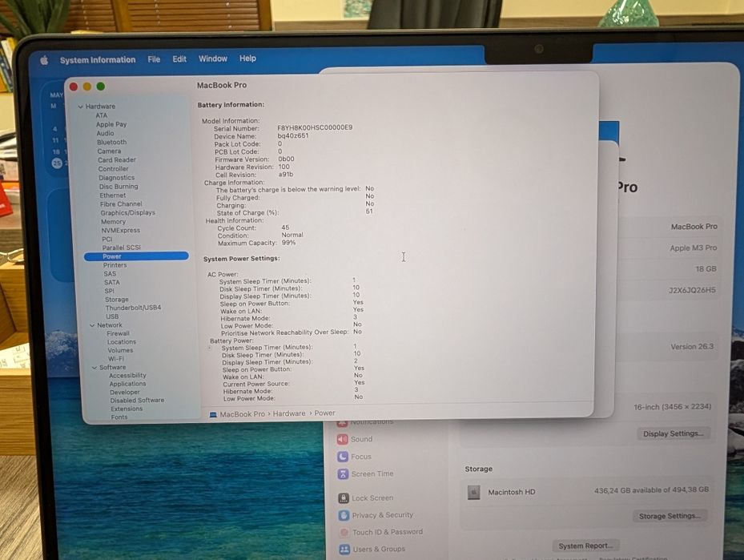Select Ethernet in the sidebar
744x560 pixels.
113,195
